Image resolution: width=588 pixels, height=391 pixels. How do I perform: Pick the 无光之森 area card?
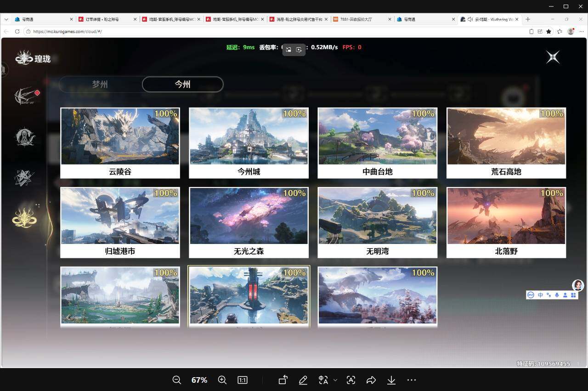click(249, 222)
